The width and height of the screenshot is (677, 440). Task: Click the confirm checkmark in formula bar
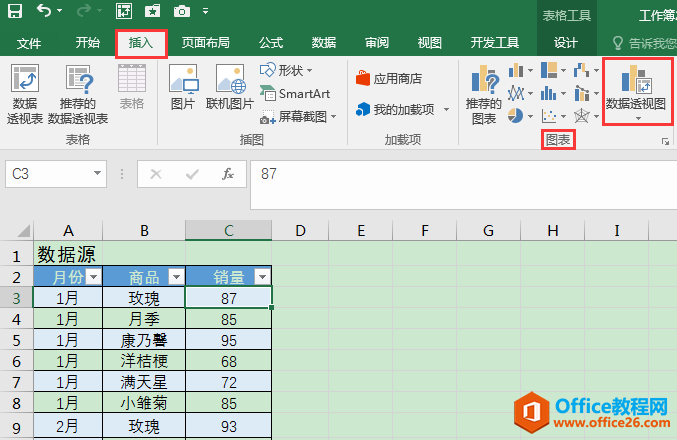(x=192, y=174)
